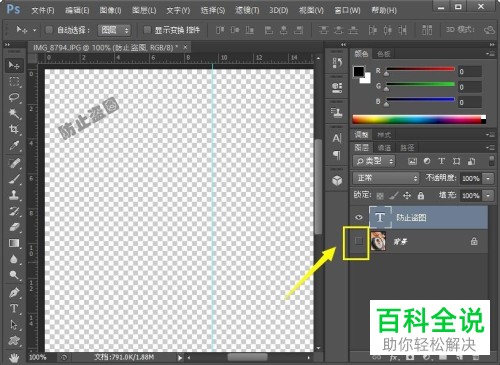Open the opacity slider arrow
Viewport: 500px width, 365px height.
coord(488,178)
